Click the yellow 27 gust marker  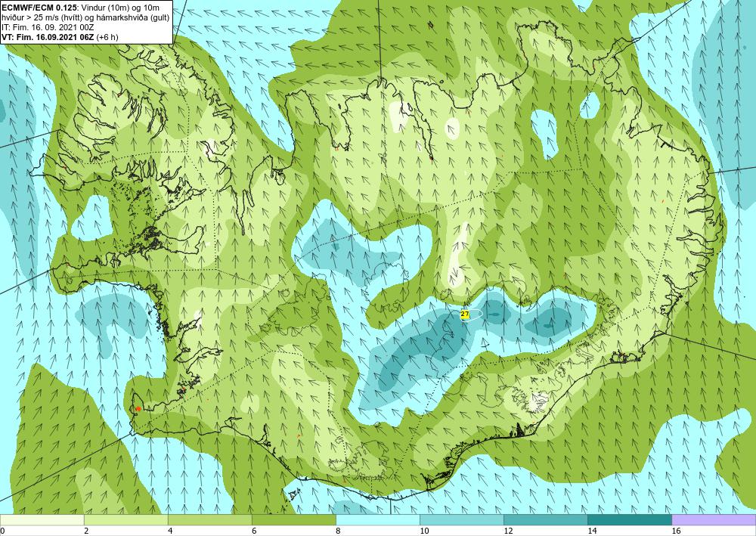pos(465,314)
